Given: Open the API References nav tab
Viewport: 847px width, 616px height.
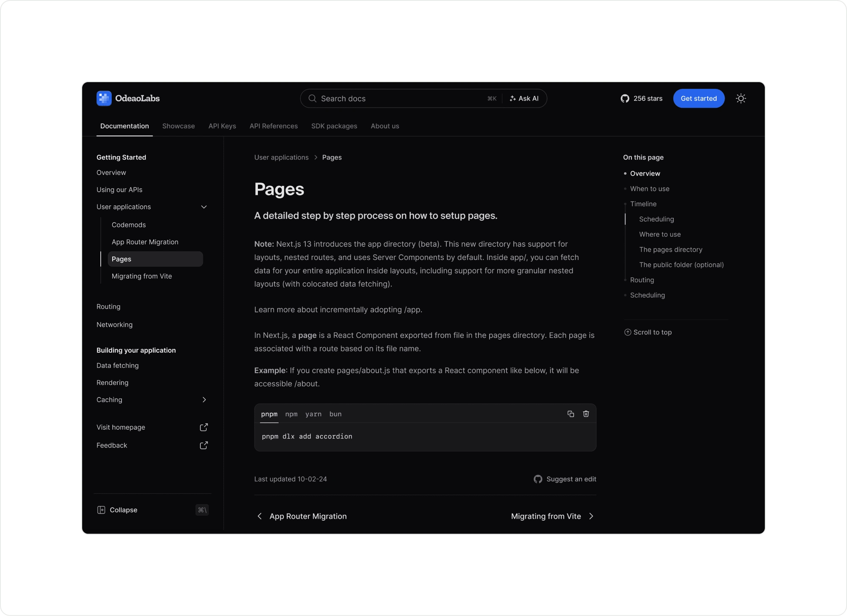Looking at the screenshot, I should pyautogui.click(x=274, y=126).
